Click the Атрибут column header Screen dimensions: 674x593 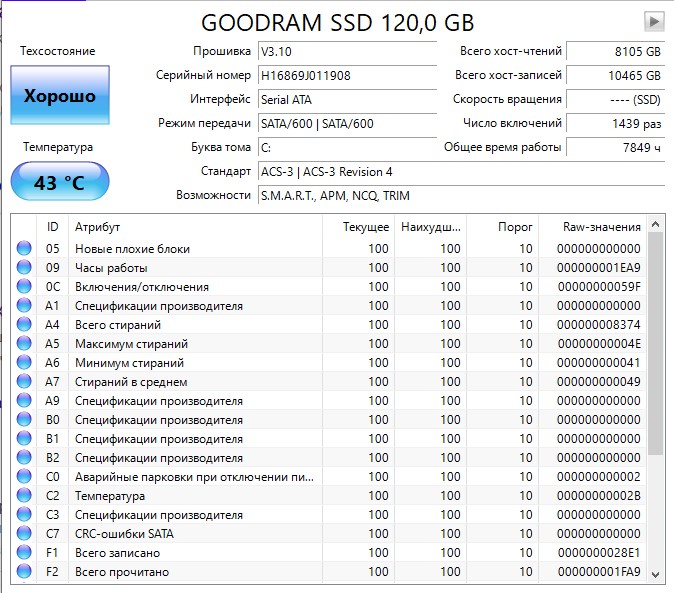pos(195,227)
